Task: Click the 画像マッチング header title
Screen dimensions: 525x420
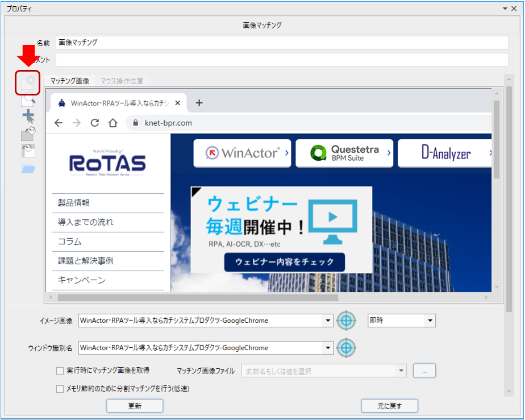Action: click(x=262, y=25)
